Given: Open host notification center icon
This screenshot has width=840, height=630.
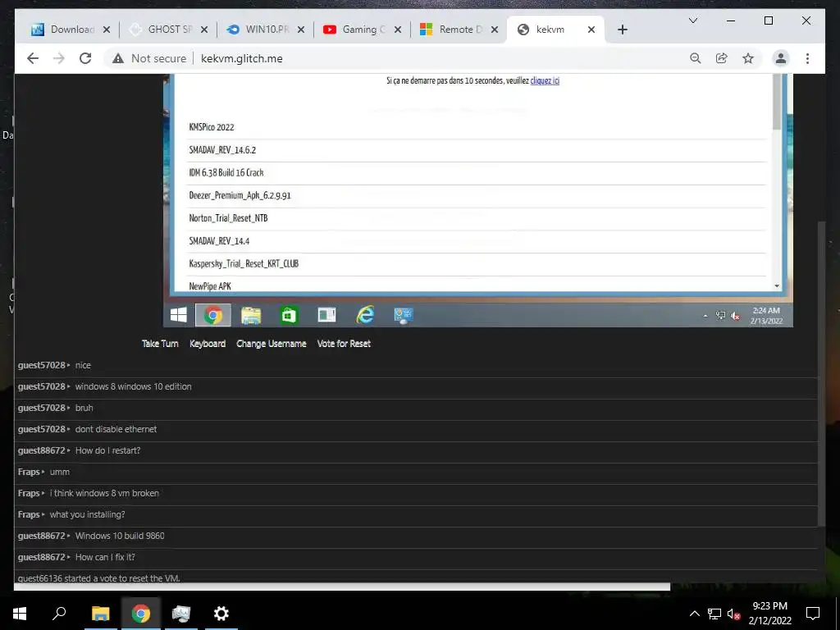Looking at the screenshot, I should click(813, 614).
